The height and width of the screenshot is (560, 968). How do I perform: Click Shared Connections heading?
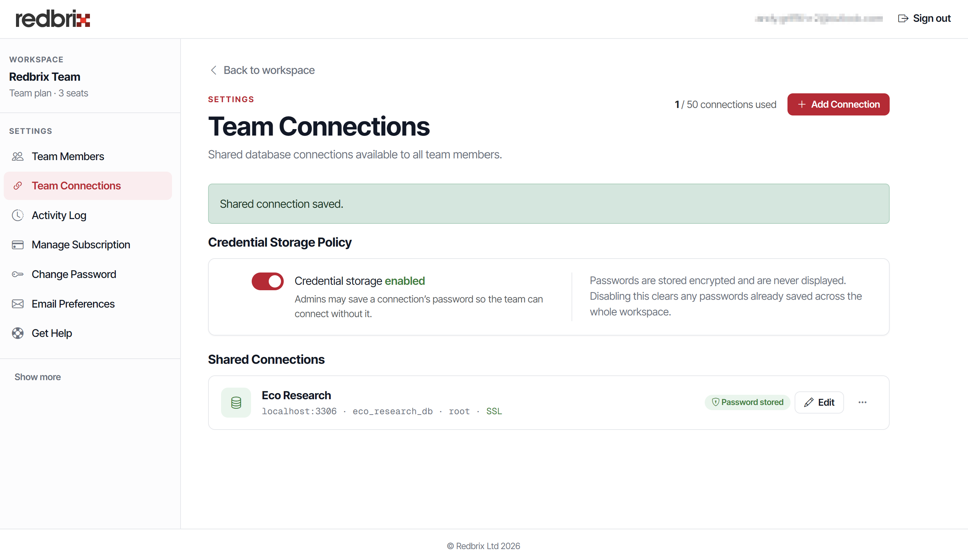click(x=266, y=359)
